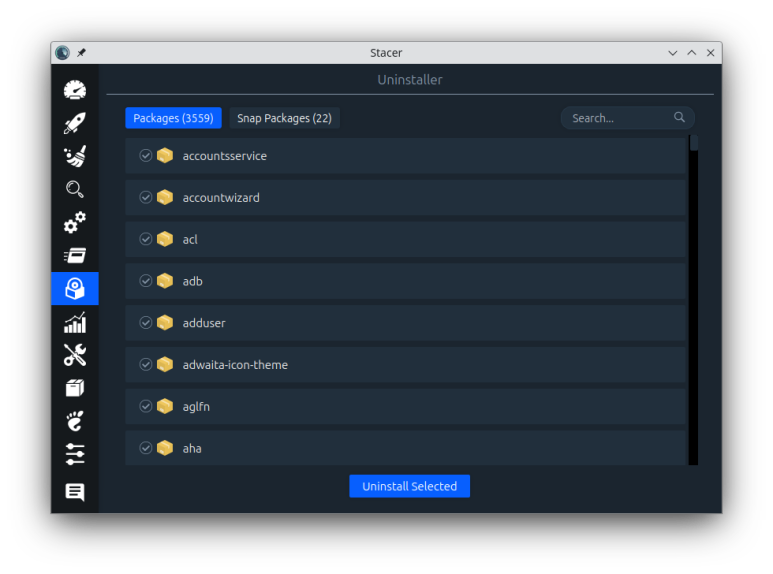
Task: Select the accountwizard package name
Action: pyautogui.click(x=221, y=198)
